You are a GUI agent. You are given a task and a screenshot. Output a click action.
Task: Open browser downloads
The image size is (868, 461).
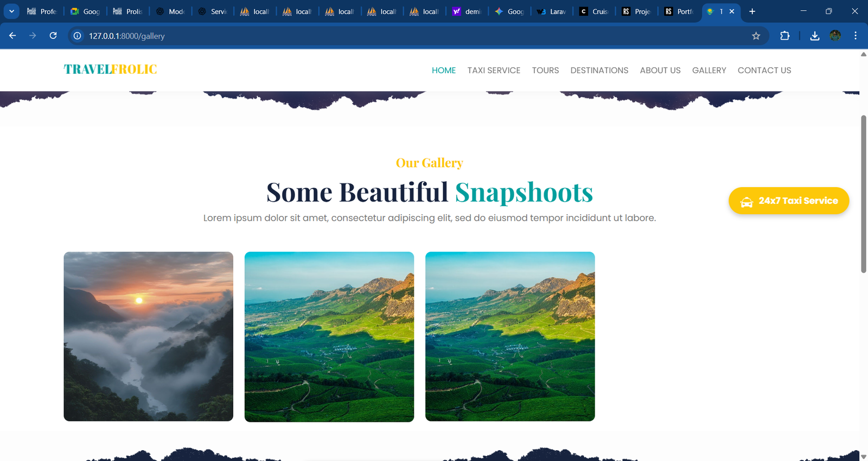pyautogui.click(x=814, y=36)
